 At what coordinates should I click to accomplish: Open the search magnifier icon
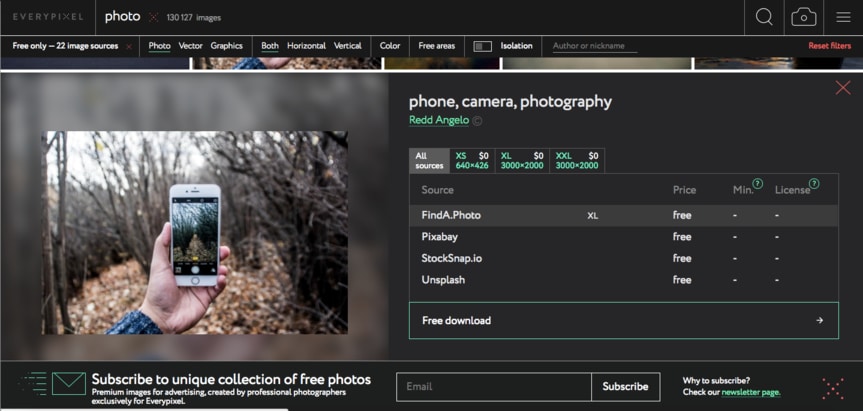tap(764, 17)
